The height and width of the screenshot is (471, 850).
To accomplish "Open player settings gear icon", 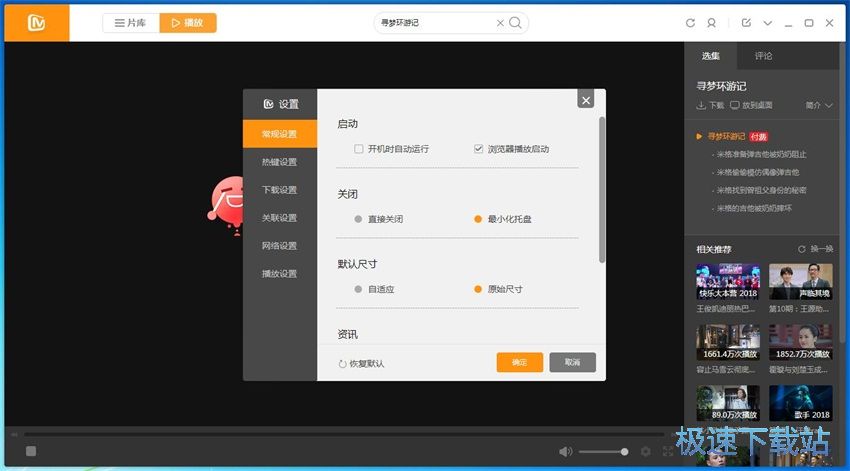I will click(646, 451).
